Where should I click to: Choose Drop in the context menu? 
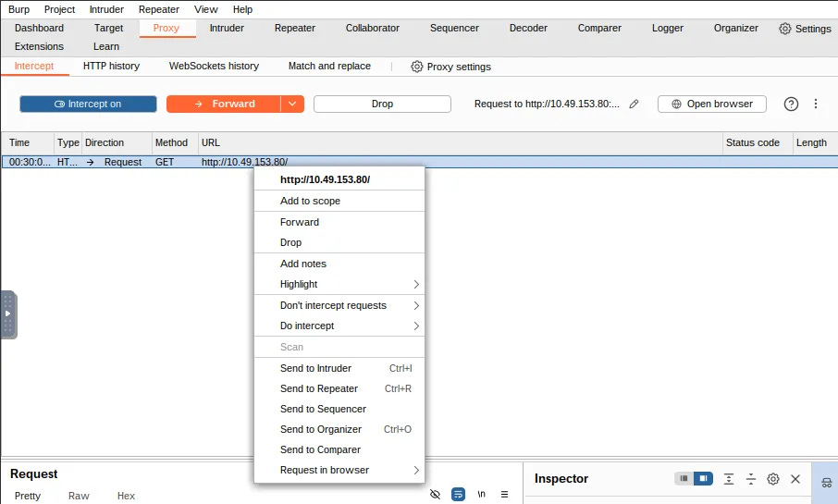coord(339,242)
